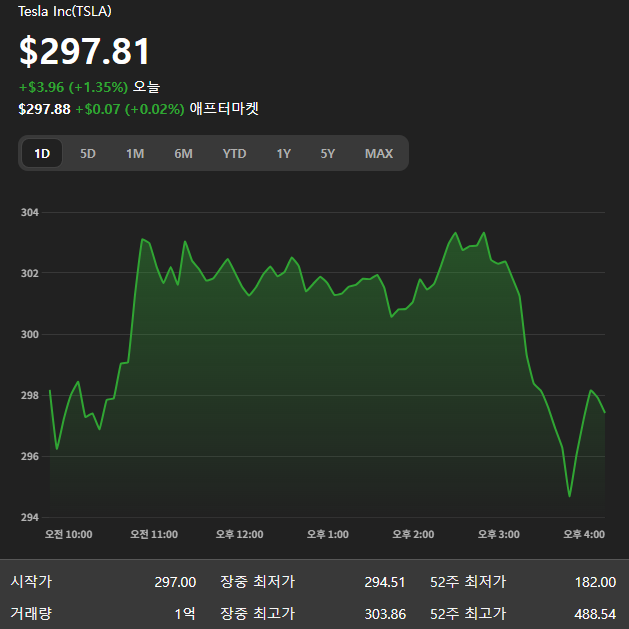Image resolution: width=629 pixels, height=629 pixels.
Task: Click the 294.51 intraday low value
Action: click(385, 582)
